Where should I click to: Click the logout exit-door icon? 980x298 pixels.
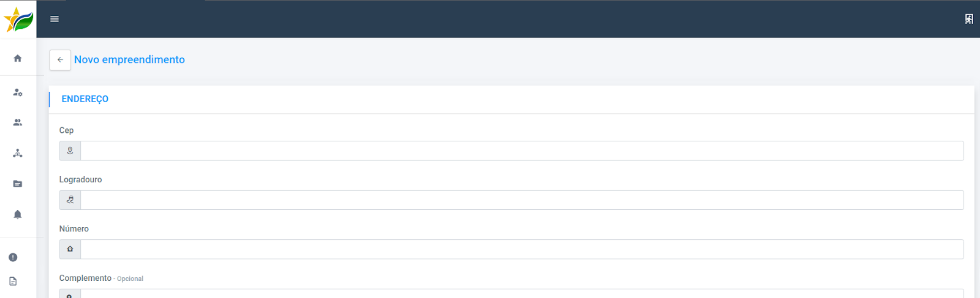(969, 19)
